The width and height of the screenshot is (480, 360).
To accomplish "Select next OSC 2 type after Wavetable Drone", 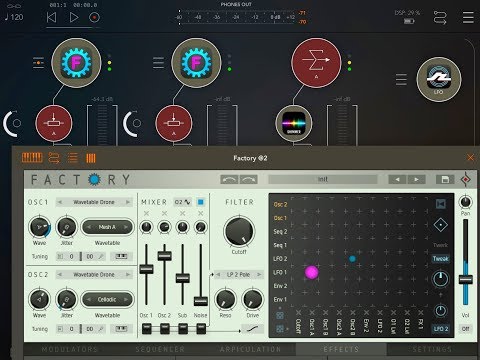I will click(128, 275).
